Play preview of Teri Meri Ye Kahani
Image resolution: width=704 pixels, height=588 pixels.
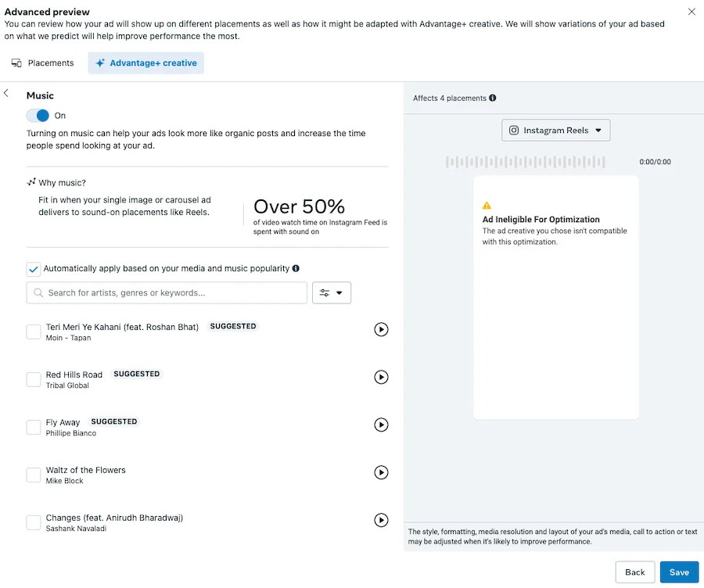pos(381,329)
